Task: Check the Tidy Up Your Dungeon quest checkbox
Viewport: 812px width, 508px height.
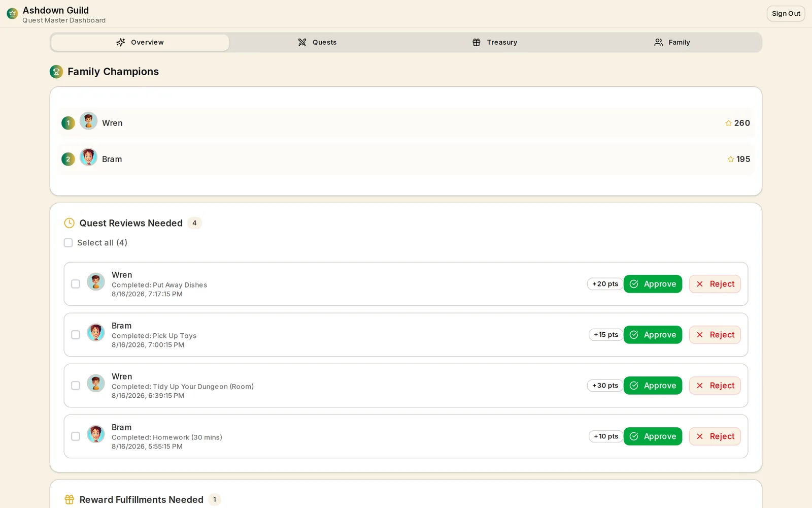Action: coord(76,386)
